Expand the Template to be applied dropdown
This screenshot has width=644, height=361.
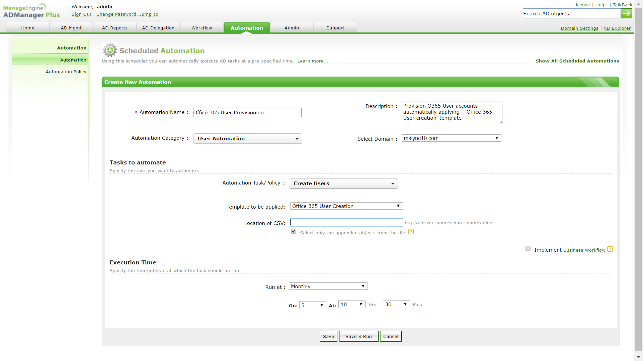pyautogui.click(x=347, y=206)
